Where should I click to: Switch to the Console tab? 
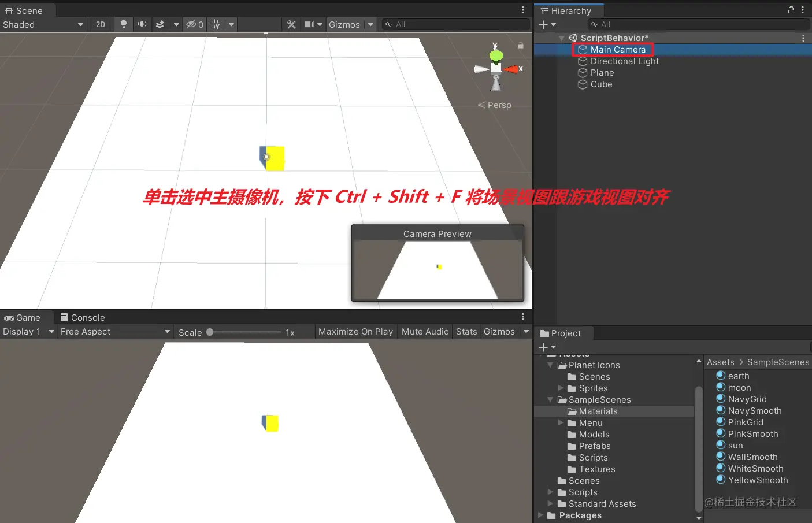click(x=83, y=318)
